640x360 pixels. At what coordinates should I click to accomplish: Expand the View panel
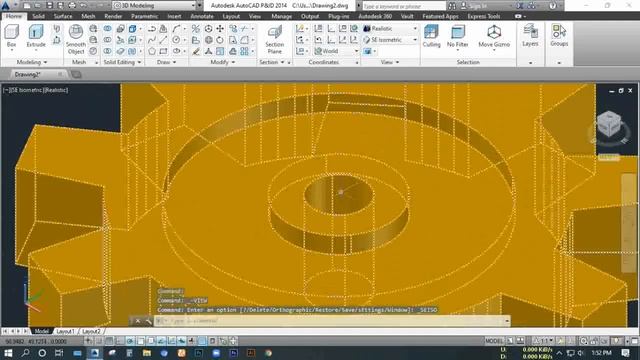click(x=390, y=62)
